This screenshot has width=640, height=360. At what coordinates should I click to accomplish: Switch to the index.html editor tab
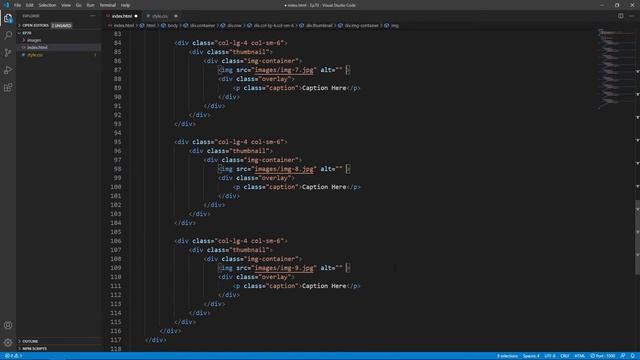pos(122,16)
